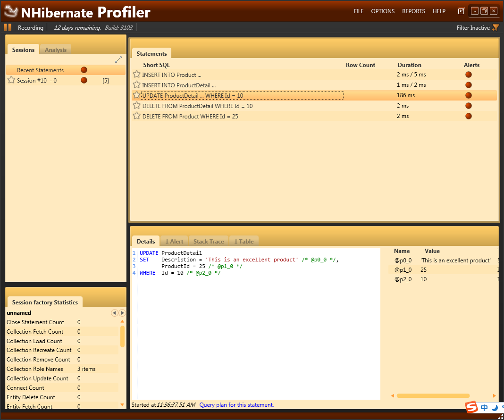504x420 pixels.
Task: Click alert dot for DELETE FROM ProductDetail row
Action: pos(469,106)
